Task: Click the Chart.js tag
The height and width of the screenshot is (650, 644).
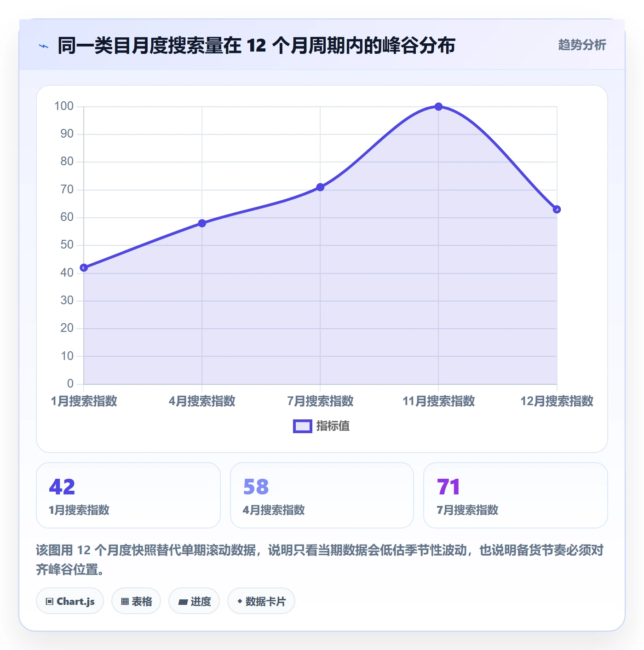Action: pos(70,601)
